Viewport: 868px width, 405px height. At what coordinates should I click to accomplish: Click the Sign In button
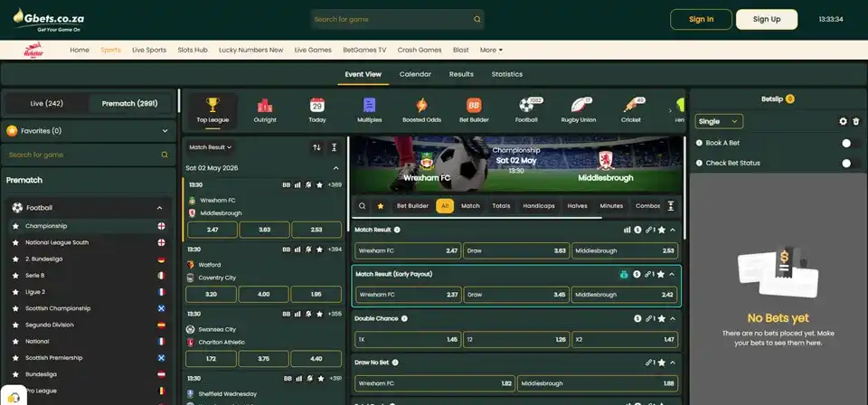[x=701, y=19]
